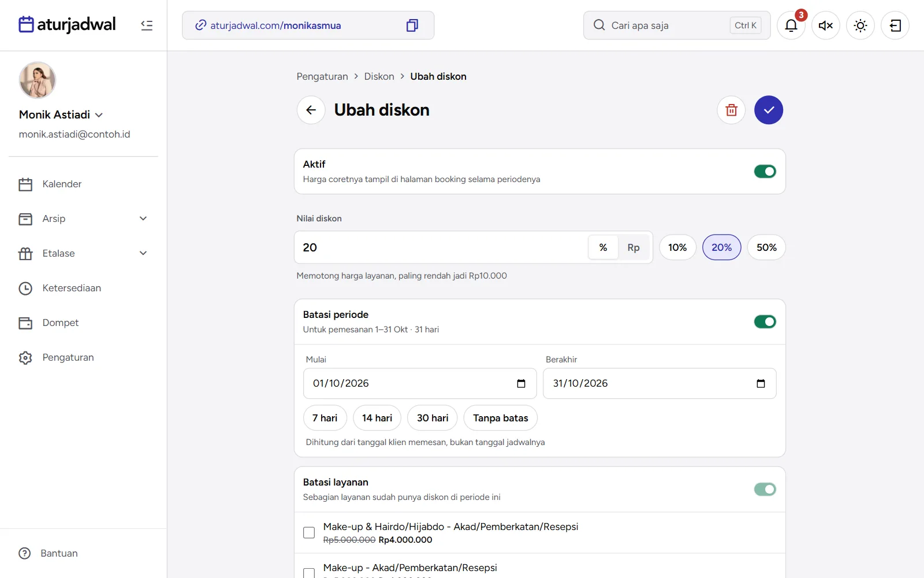The height and width of the screenshot is (578, 924).
Task: Click the Pengaturan breadcrumb link
Action: [x=322, y=76]
